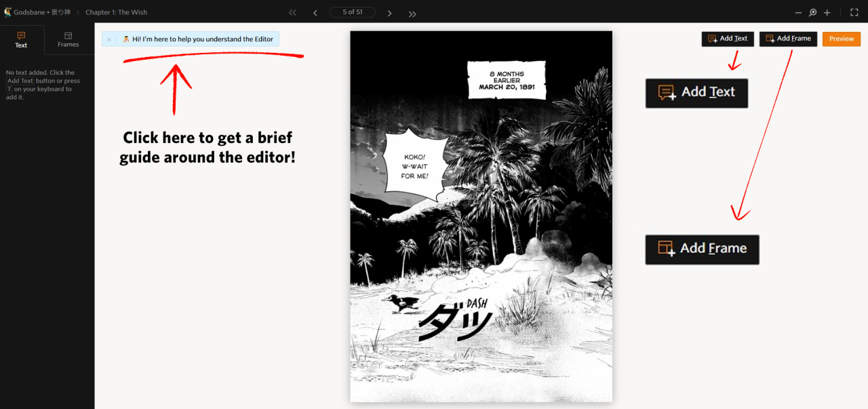Image resolution: width=868 pixels, height=409 pixels.
Task: Click the toolbar Add Frame button beside Preview
Action: [x=788, y=39]
